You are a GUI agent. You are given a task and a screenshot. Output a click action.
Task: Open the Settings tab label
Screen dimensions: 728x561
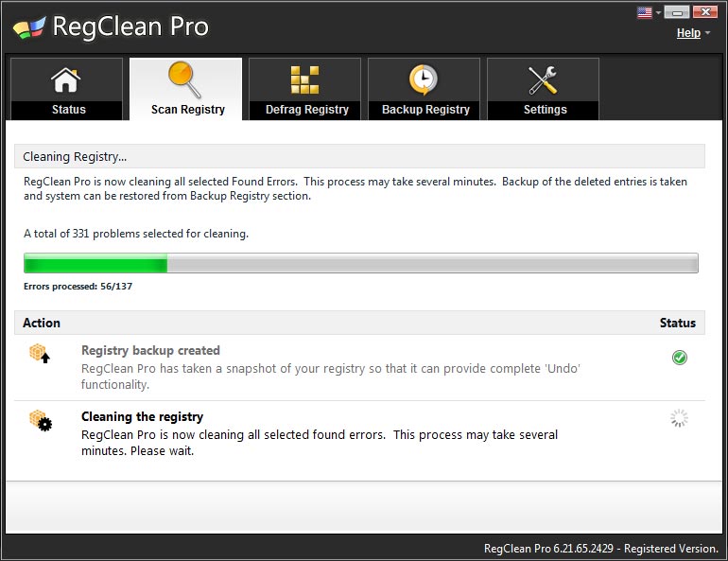click(546, 110)
